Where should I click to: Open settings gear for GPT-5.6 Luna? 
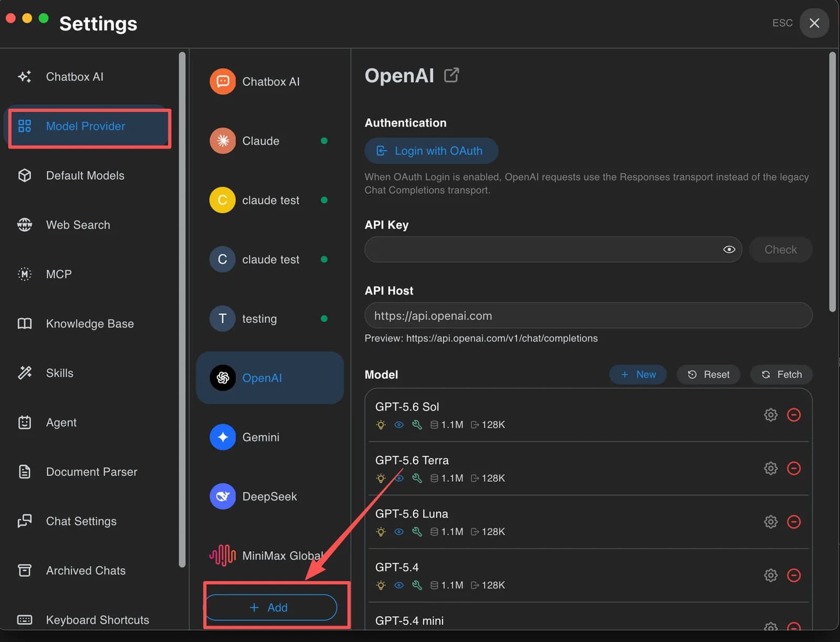770,522
